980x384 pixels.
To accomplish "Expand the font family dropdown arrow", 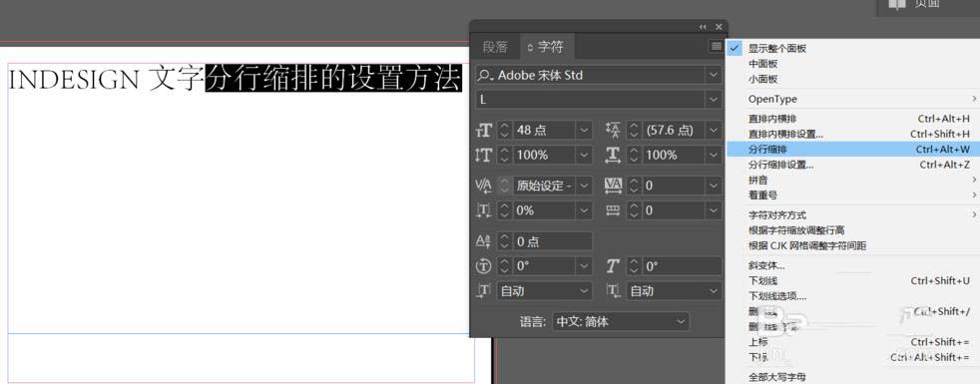I will (714, 75).
